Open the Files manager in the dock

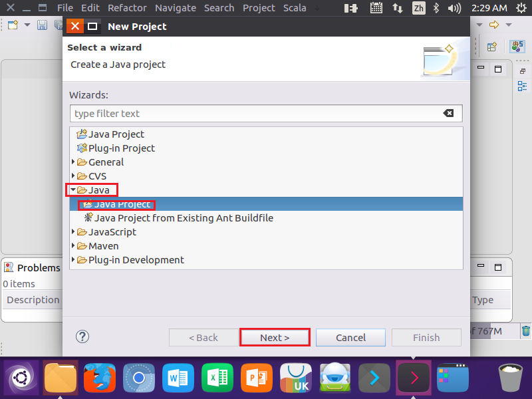coord(61,378)
